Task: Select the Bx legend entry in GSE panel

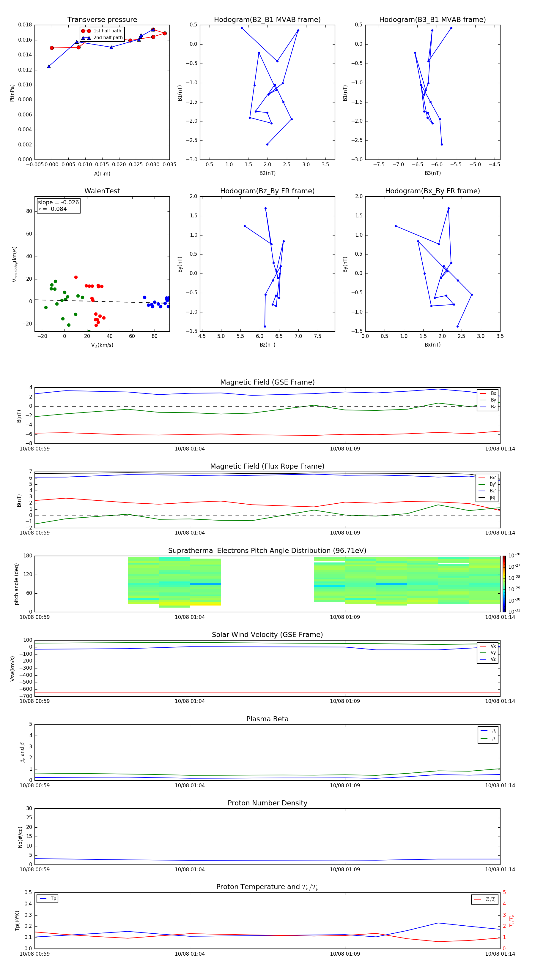Action: pos(488,393)
